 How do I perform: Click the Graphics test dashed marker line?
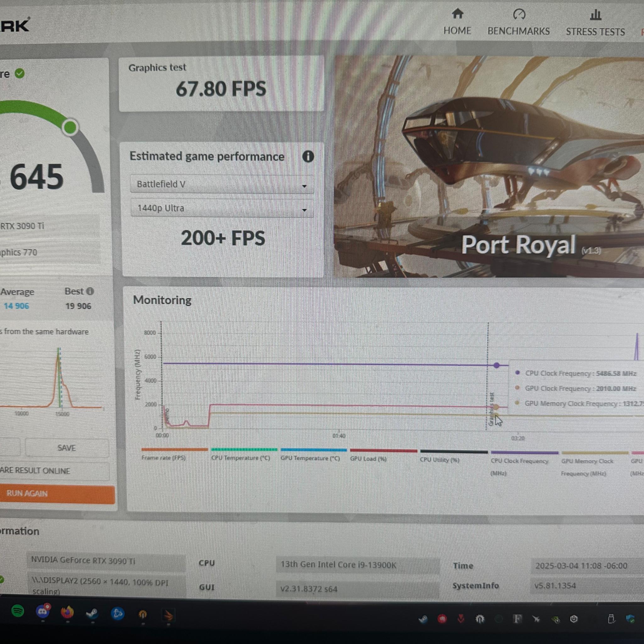point(488,377)
